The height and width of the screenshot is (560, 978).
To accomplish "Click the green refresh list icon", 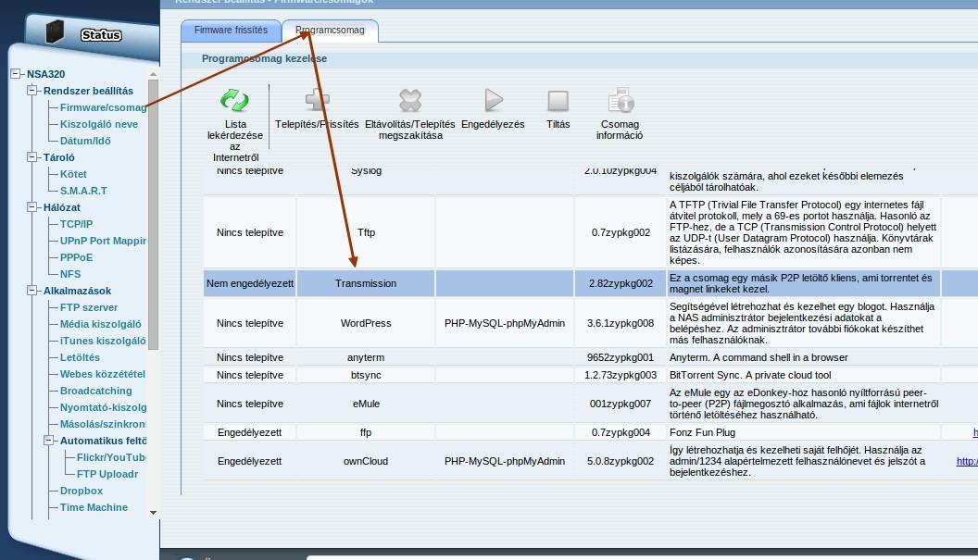I will (x=234, y=100).
